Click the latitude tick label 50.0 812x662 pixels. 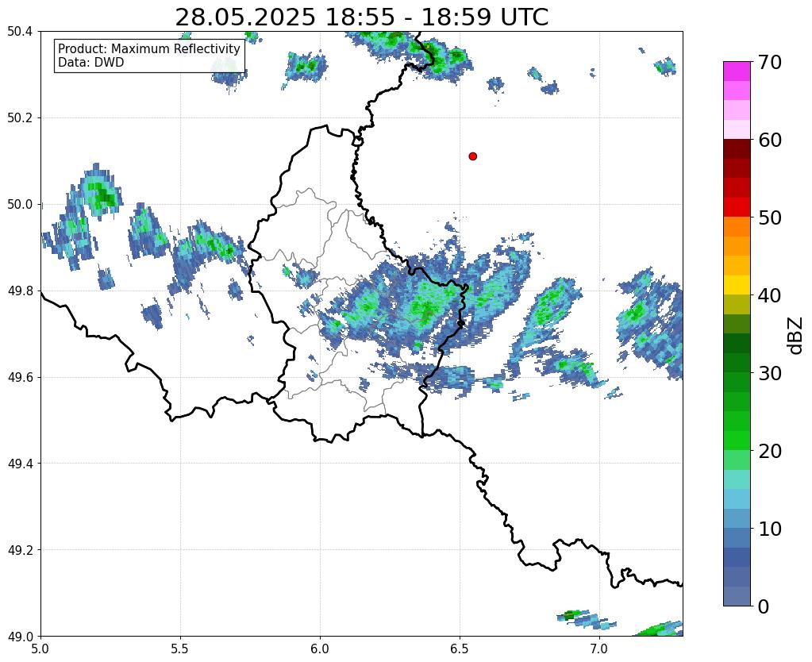pyautogui.click(x=20, y=204)
